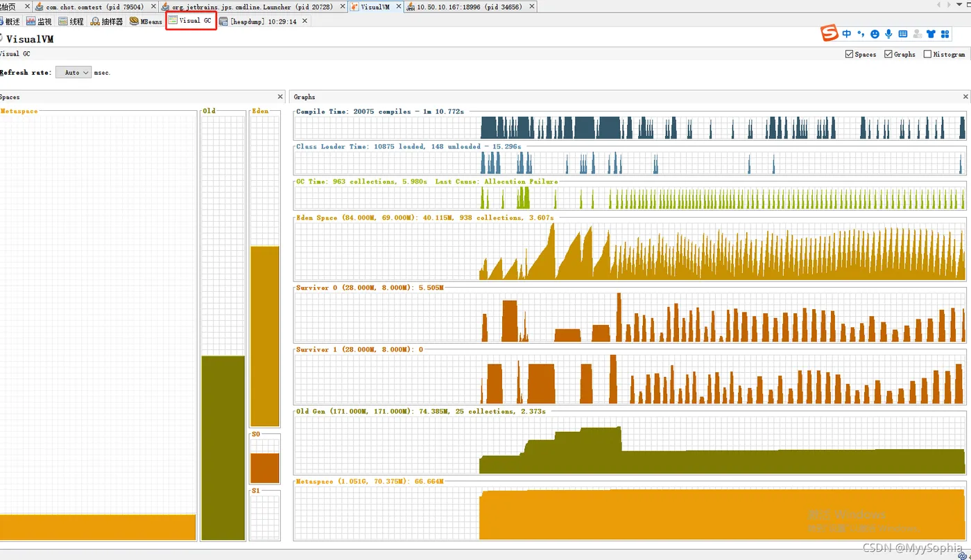Uncheck the Spaces checkbox
971x560 pixels.
(x=849, y=54)
